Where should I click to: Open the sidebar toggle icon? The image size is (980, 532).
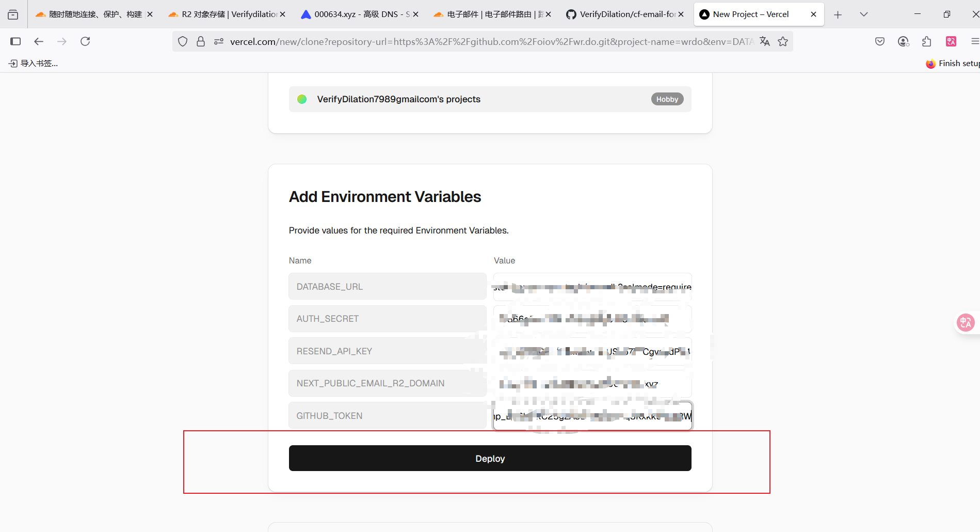tap(15, 41)
